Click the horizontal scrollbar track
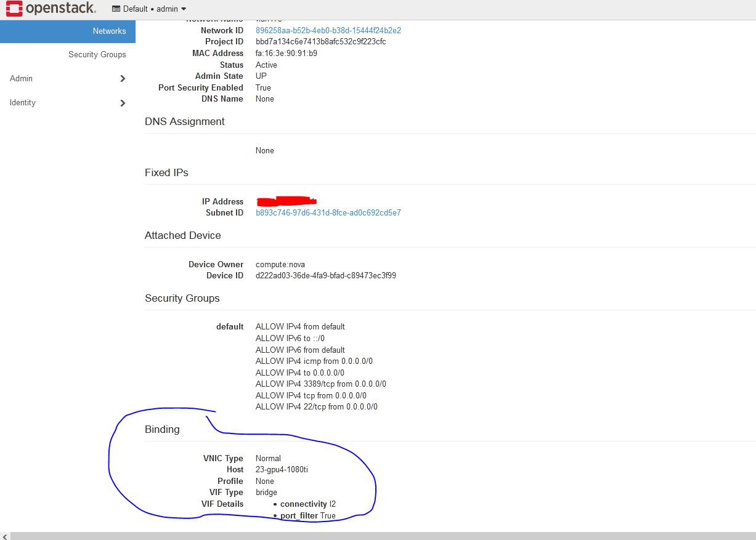This screenshot has width=756, height=540. click(x=382, y=536)
